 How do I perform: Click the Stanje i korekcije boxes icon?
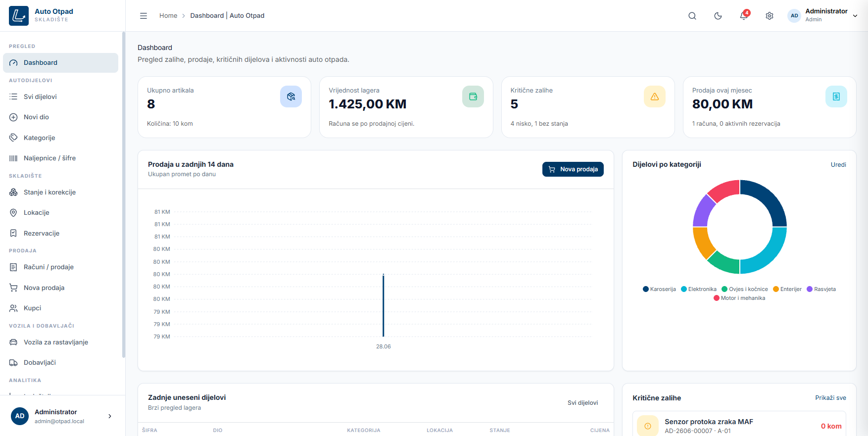(x=13, y=193)
